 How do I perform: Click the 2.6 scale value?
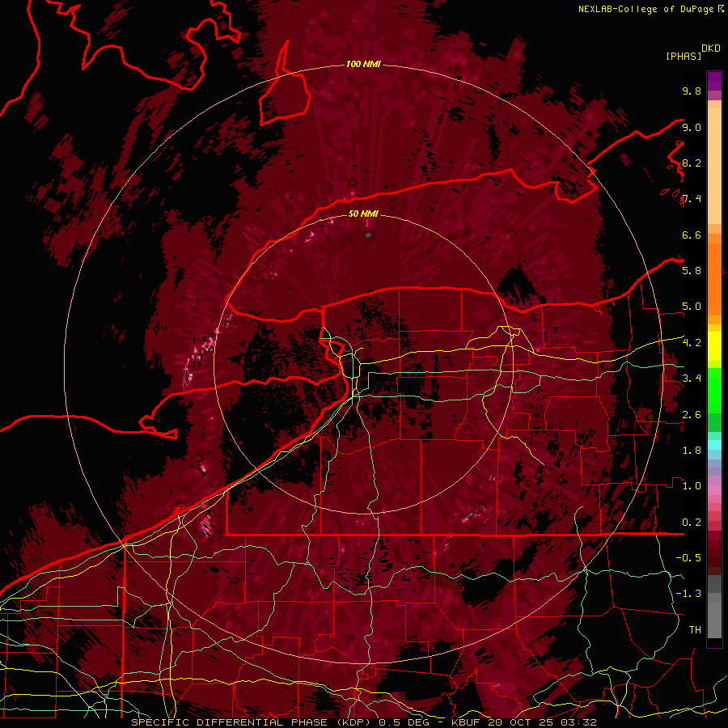[x=692, y=414]
